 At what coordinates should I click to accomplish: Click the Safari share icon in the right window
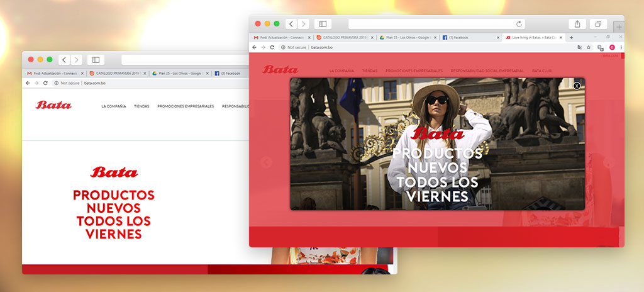pyautogui.click(x=577, y=24)
